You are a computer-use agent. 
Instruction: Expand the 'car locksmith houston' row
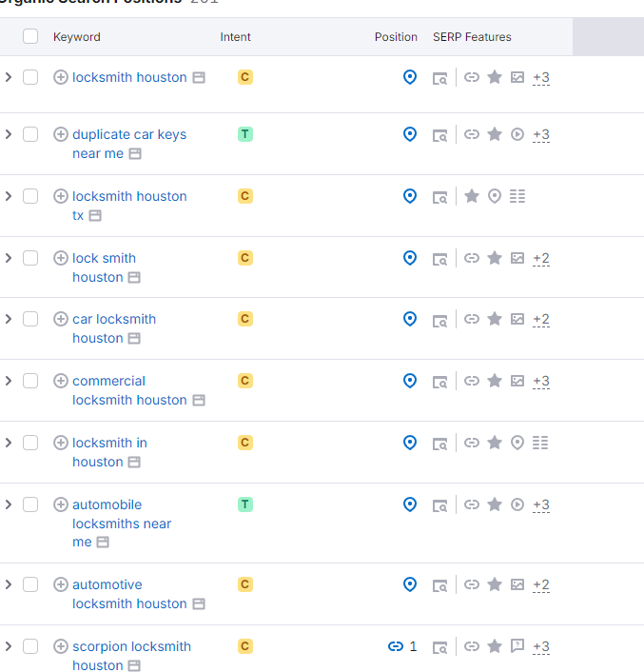pos(9,319)
